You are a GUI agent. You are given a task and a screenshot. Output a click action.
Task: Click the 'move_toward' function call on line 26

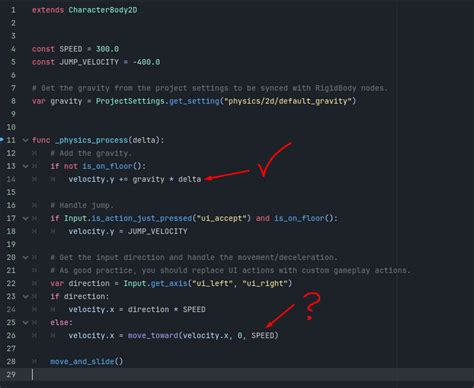[x=153, y=336]
